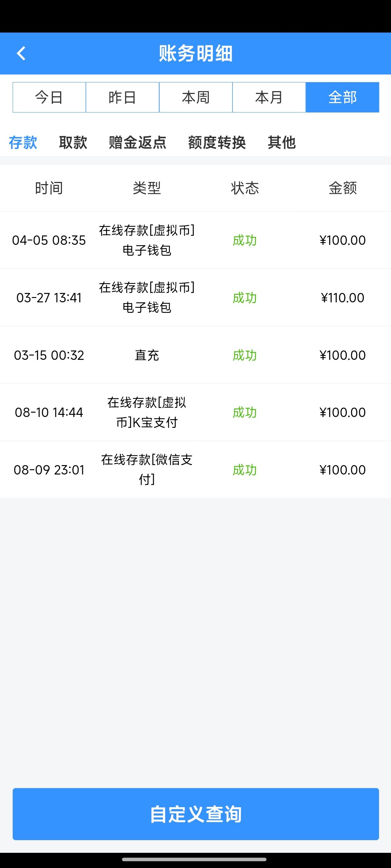The image size is (391, 868).
Task: Select the 今日 date filter
Action: tap(49, 97)
